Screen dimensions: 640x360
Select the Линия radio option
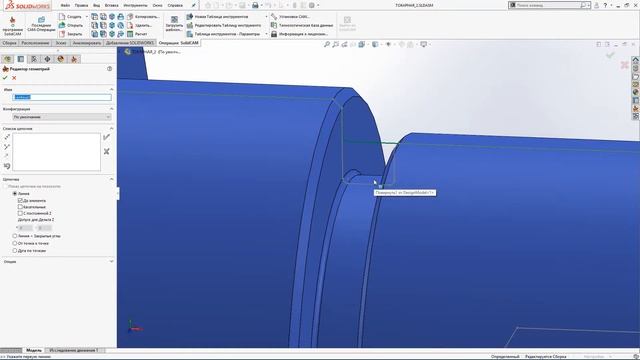click(x=15, y=193)
